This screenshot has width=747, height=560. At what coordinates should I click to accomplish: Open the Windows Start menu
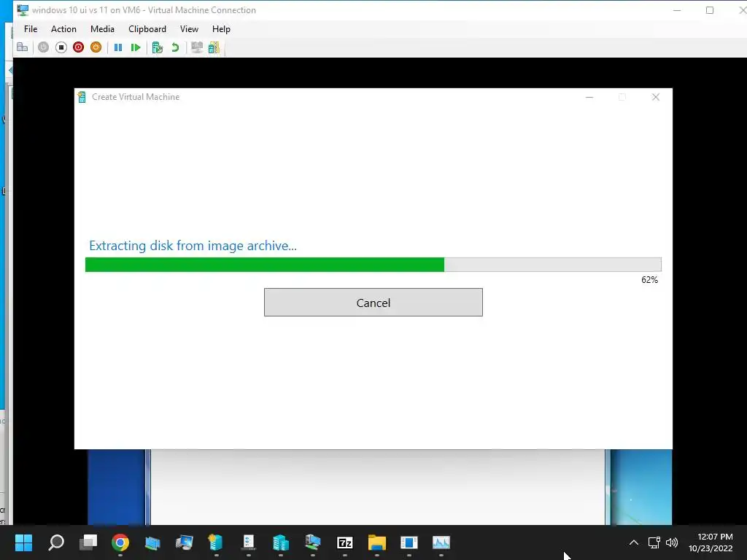click(x=24, y=542)
